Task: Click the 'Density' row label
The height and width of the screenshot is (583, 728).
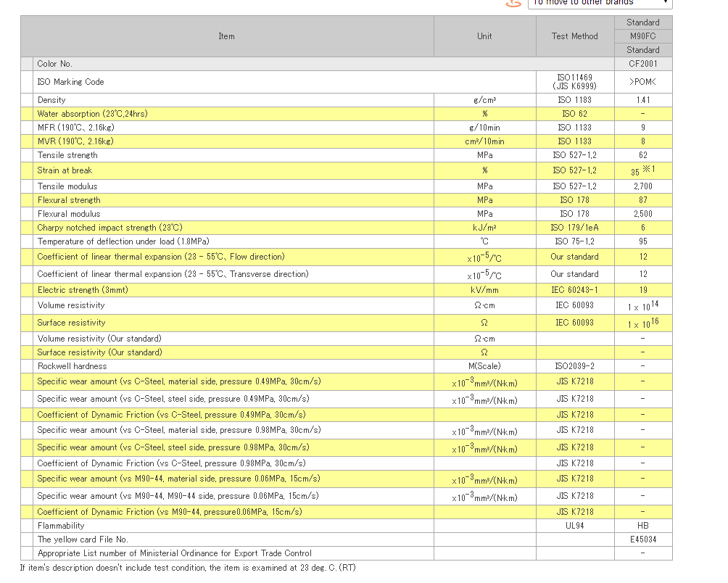Action: [51, 100]
